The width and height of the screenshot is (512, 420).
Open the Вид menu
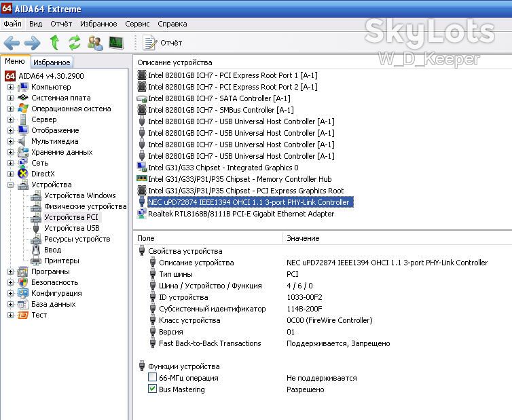point(35,24)
